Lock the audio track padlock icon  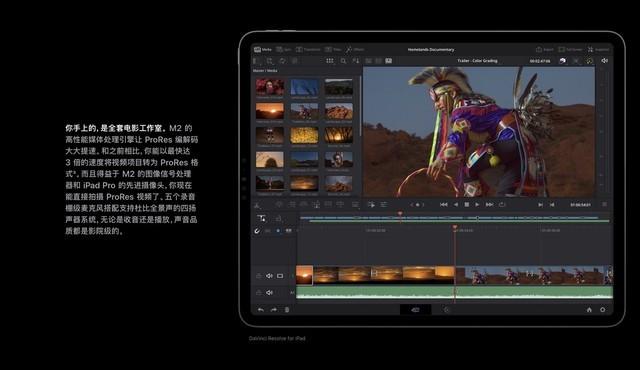[258, 292]
